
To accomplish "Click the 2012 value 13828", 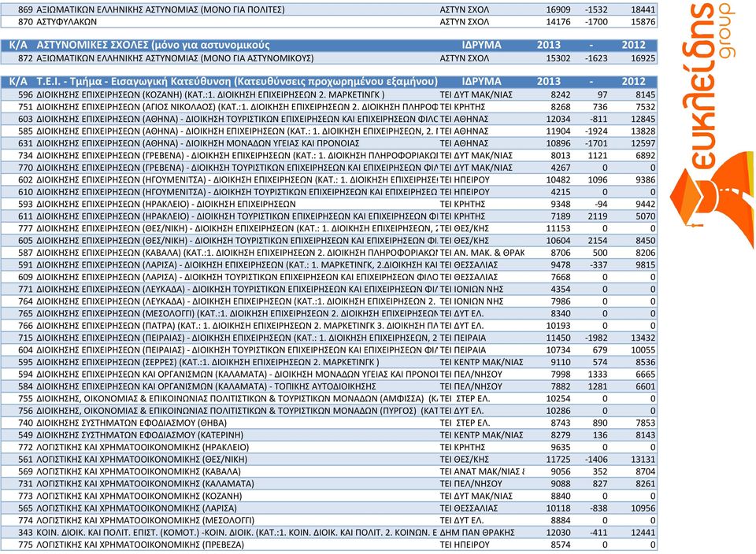I will 643,131.
